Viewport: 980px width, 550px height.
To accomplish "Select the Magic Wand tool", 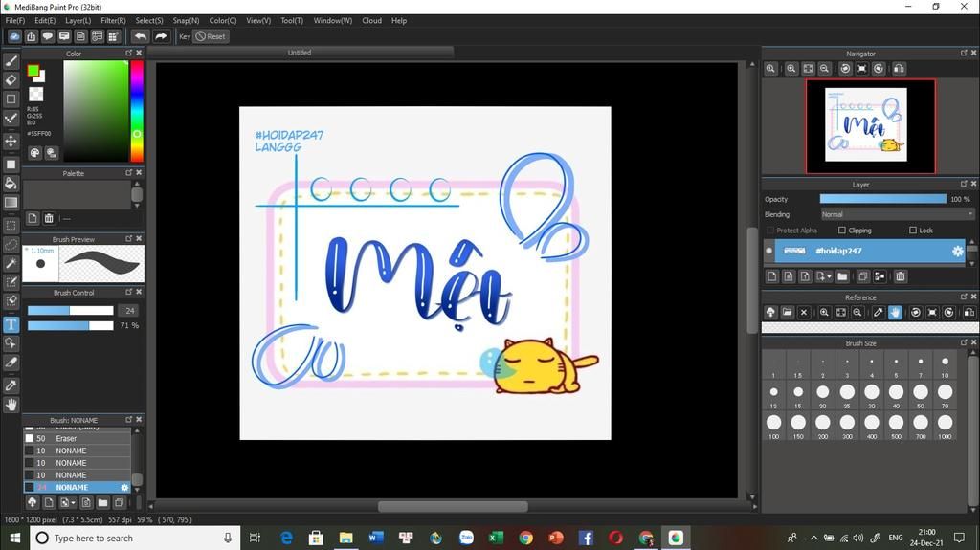I will point(11,263).
